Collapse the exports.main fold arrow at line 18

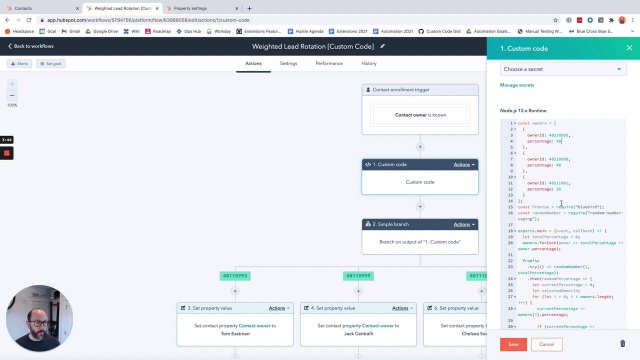point(515,231)
